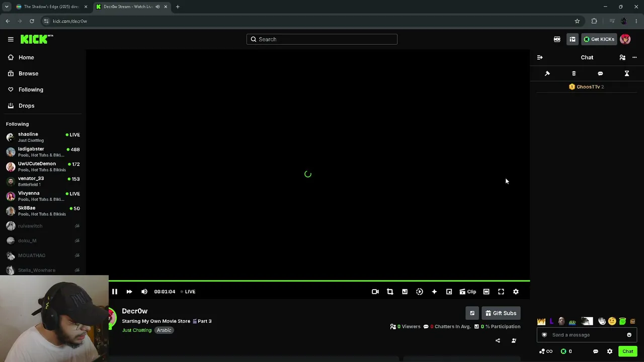Collapse the chat panel
This screenshot has height=362, width=644.
540,57
